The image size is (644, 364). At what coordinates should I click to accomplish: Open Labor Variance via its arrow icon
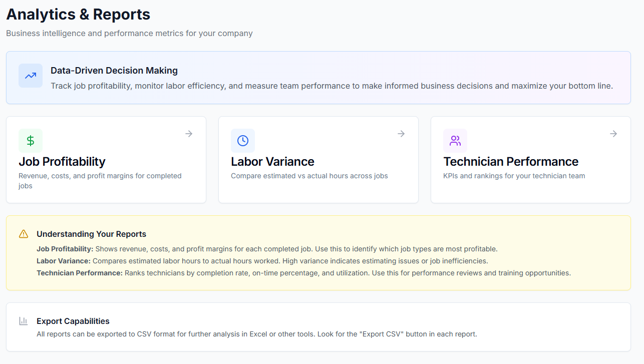(401, 134)
